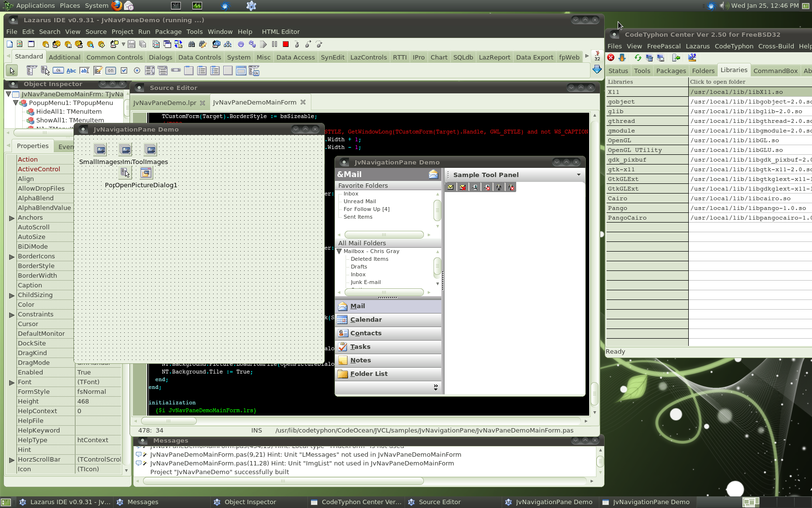Click the Firefox icon in the top panel

click(x=116, y=6)
